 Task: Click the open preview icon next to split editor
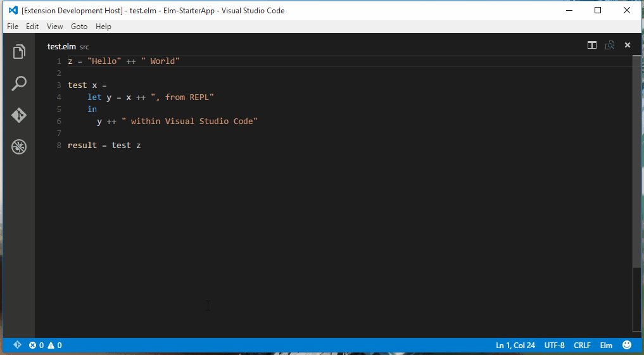point(610,45)
